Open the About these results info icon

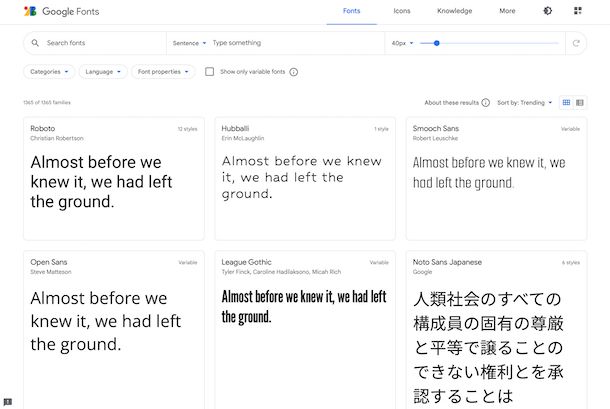pos(486,103)
